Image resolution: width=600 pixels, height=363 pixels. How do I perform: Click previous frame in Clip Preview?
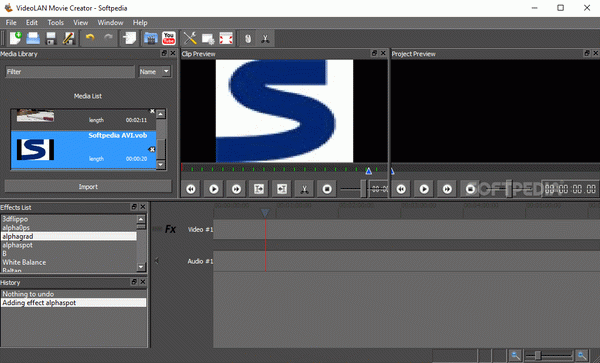(x=191, y=189)
